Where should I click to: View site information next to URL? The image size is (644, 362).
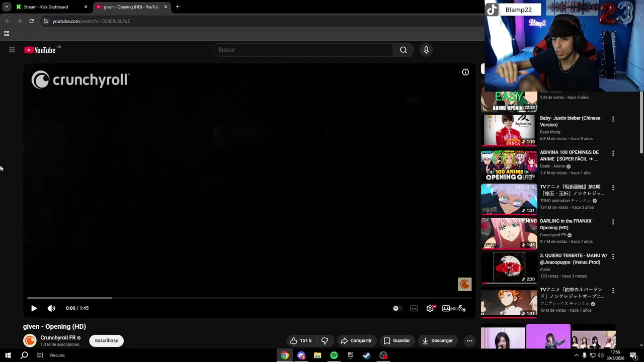pos(46,21)
